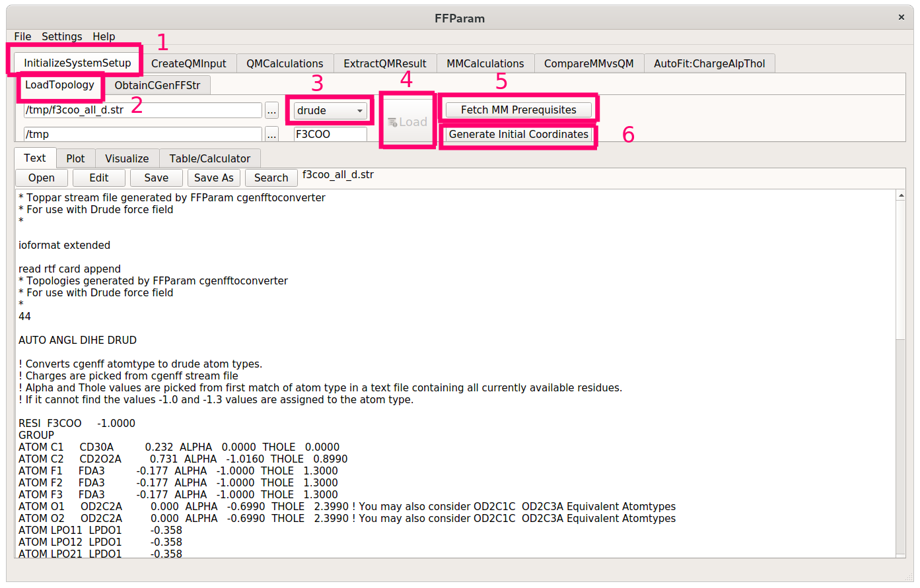Screen dimensions: 920x588
Task: Click the Open file button
Action: pos(42,178)
